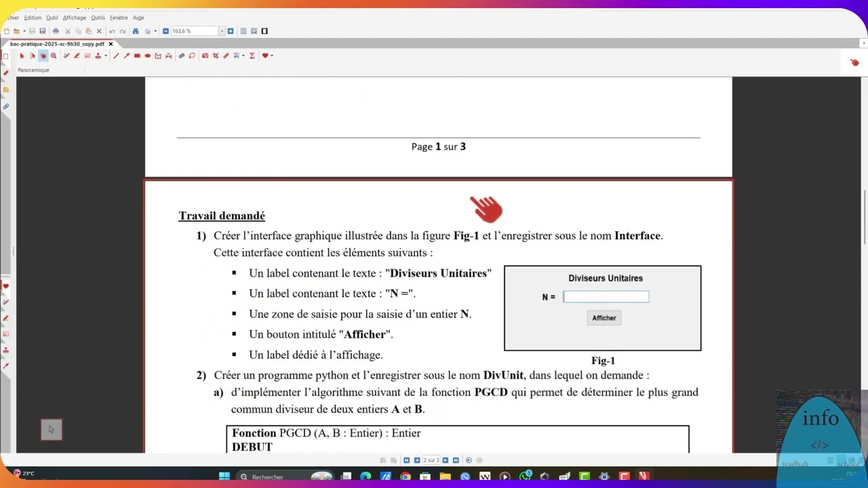Image resolution: width=868 pixels, height=488 pixels.
Task: Click the 163,6 % zoom field
Action: point(195,31)
